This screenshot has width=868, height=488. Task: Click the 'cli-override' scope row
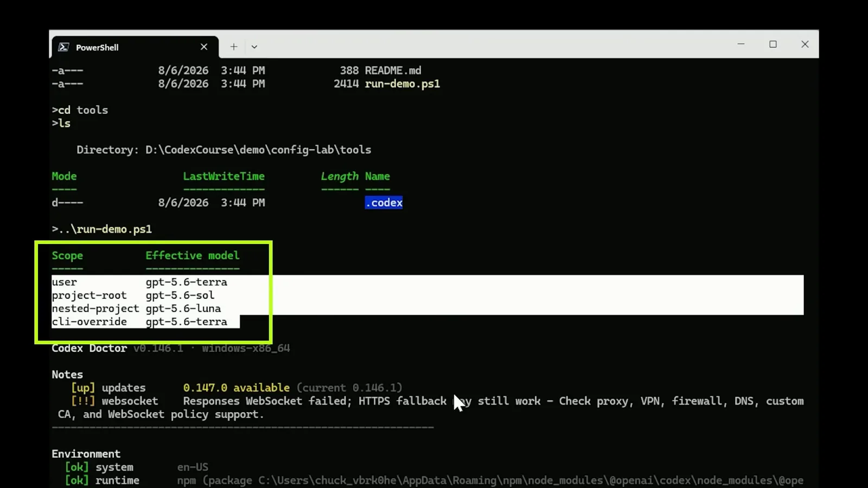pyautogui.click(x=139, y=322)
